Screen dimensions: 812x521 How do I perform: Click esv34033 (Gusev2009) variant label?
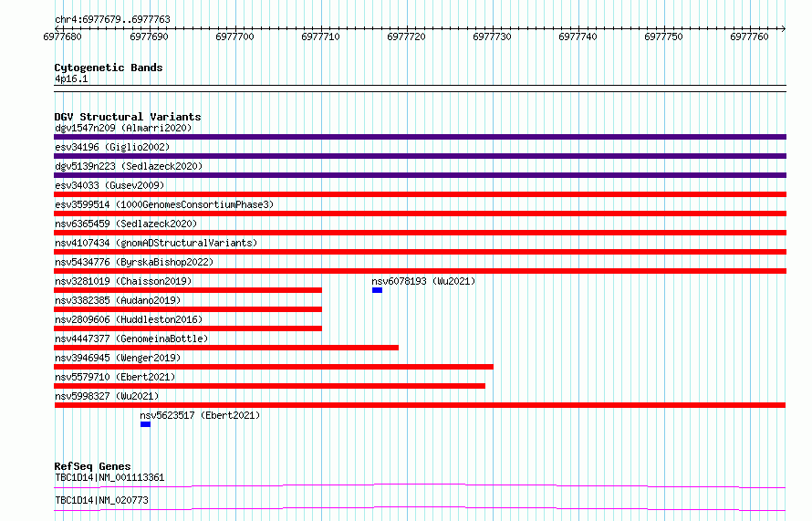[109, 185]
